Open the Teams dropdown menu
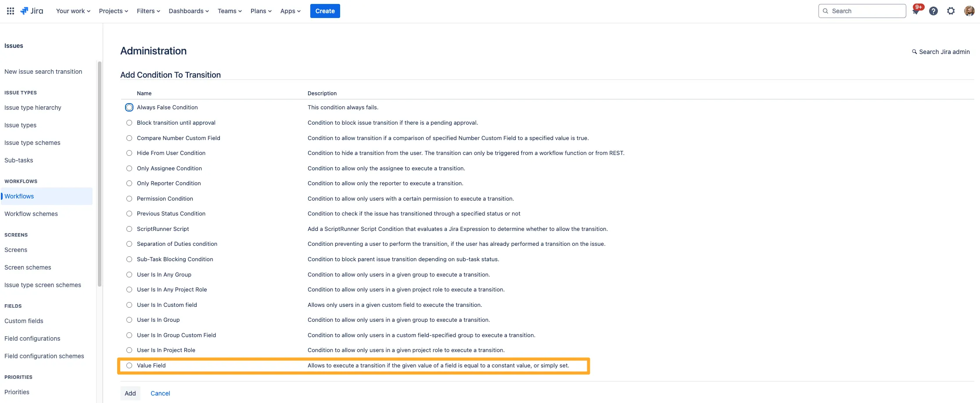The height and width of the screenshot is (403, 980). (230, 11)
